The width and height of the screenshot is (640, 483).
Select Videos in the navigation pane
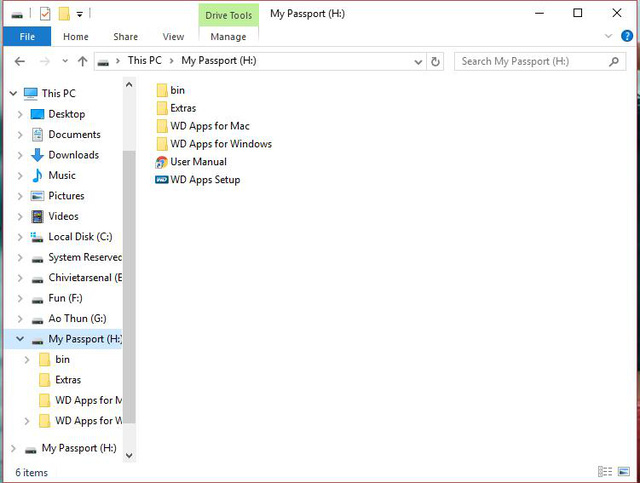[63, 216]
